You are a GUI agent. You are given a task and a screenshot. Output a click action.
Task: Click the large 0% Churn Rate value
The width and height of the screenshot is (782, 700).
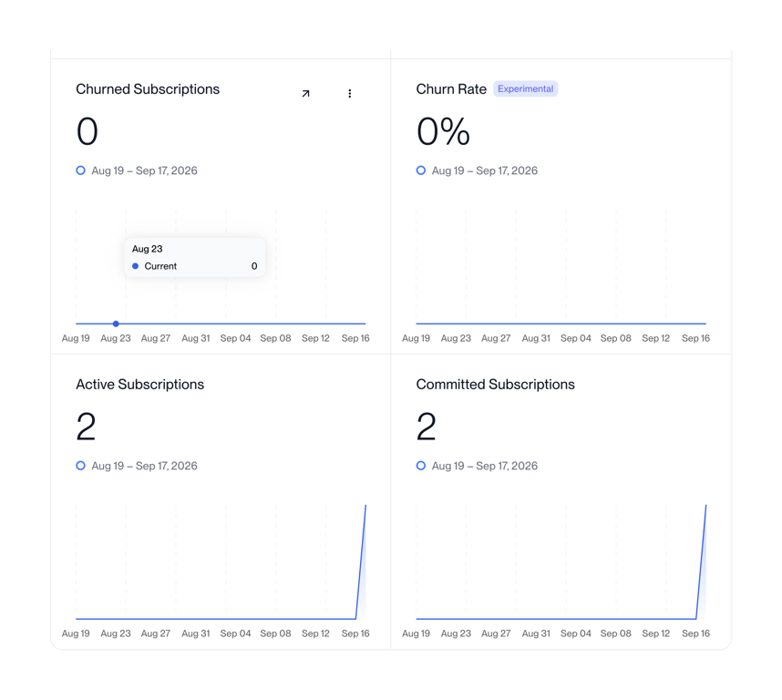pos(443,131)
